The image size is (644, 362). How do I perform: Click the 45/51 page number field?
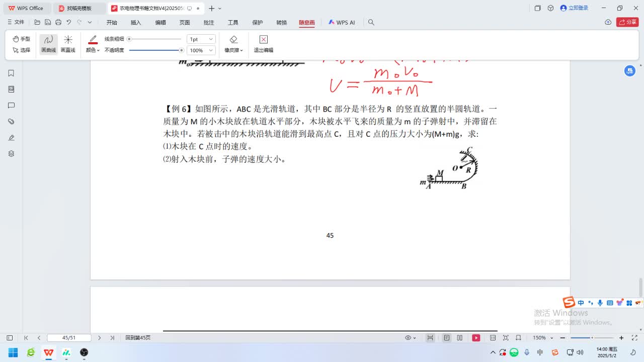(69, 338)
